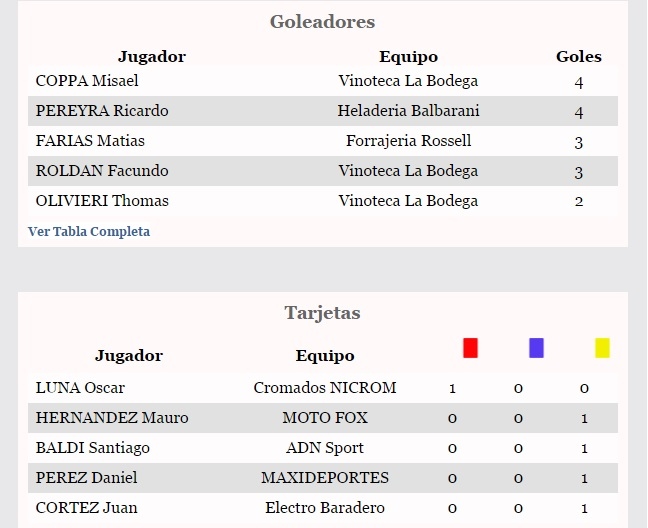The image size is (648, 528).
Task: Select OLIVIERI Thomas entry
Action: [x=102, y=201]
